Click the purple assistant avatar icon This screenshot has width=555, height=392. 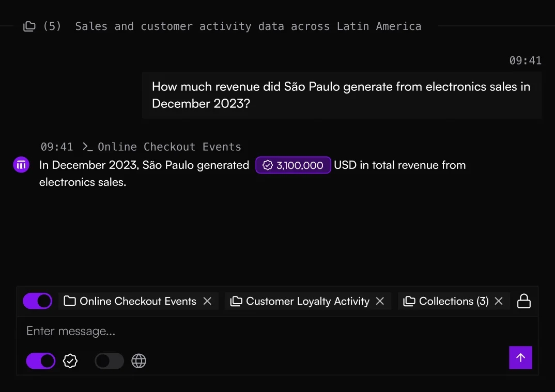pos(21,165)
